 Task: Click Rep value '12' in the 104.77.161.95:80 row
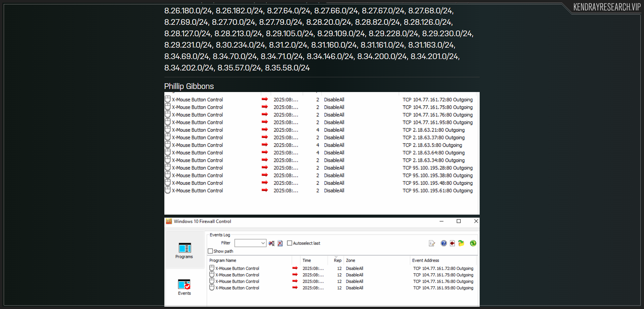click(x=339, y=288)
